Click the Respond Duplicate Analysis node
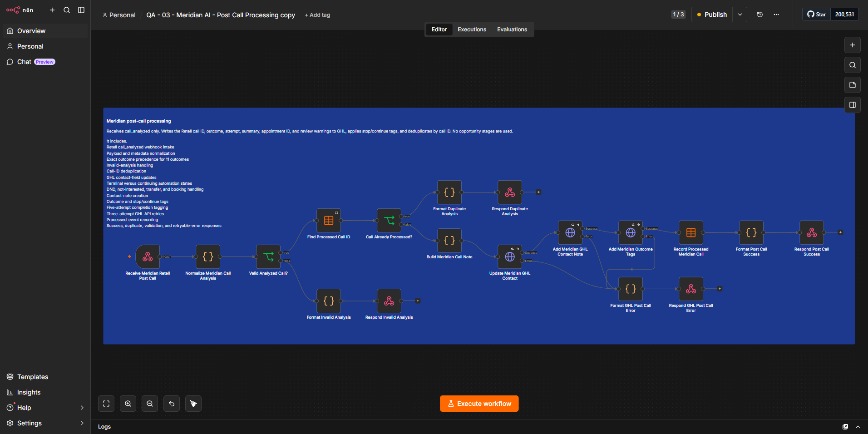The height and width of the screenshot is (434, 868). (510, 192)
